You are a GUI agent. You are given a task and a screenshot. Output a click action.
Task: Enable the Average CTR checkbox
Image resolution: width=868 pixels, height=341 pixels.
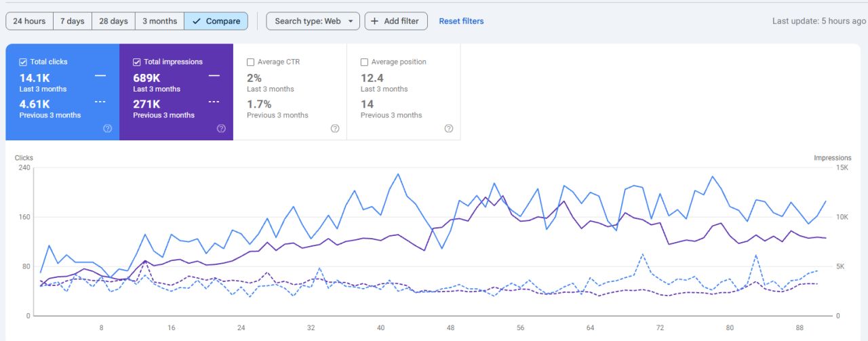coord(250,62)
